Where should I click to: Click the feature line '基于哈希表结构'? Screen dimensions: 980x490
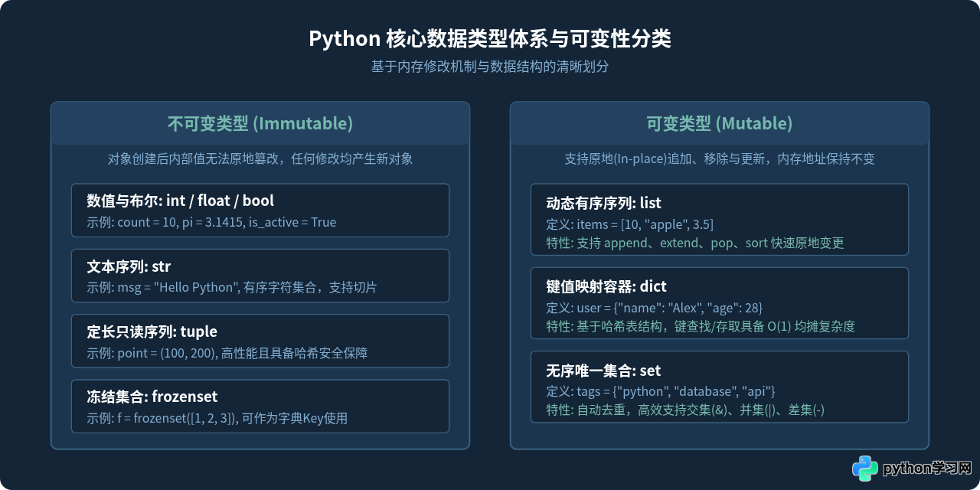tap(619, 327)
